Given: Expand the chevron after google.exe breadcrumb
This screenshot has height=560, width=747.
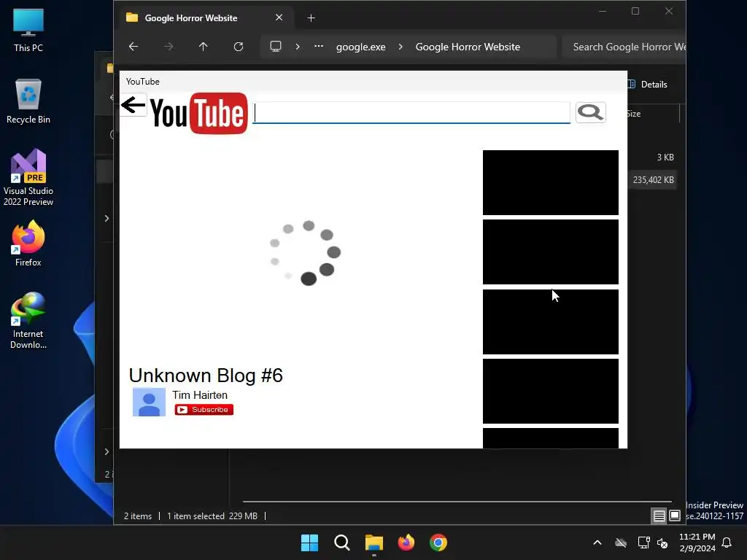Looking at the screenshot, I should tap(400, 47).
